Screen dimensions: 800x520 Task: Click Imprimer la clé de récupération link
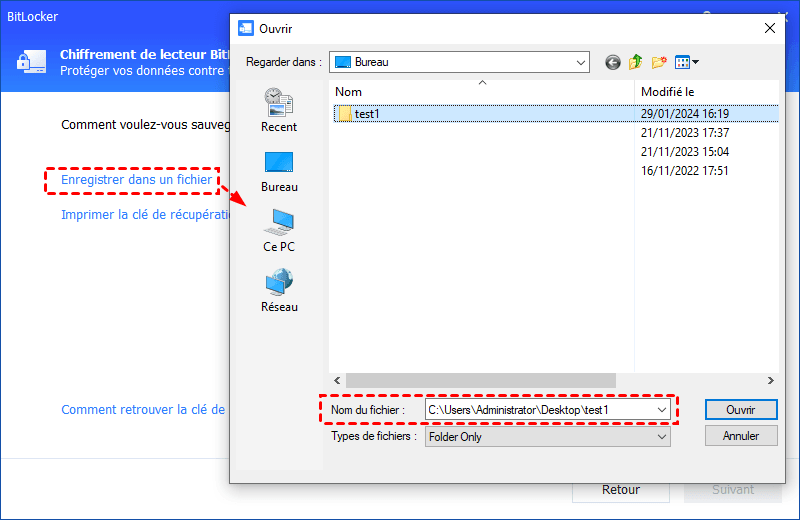click(145, 215)
